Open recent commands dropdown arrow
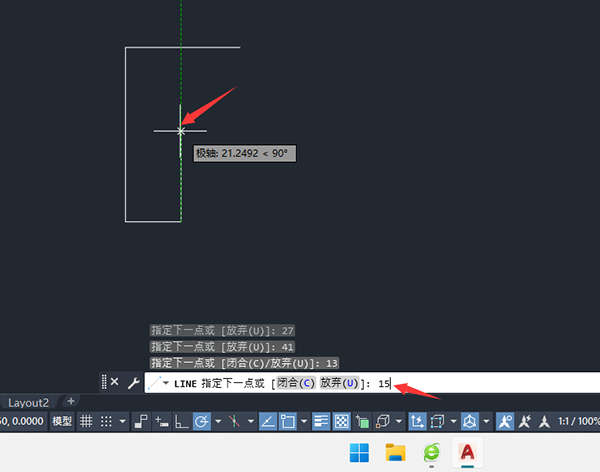Viewport: 600px width, 472px height. coord(166,383)
